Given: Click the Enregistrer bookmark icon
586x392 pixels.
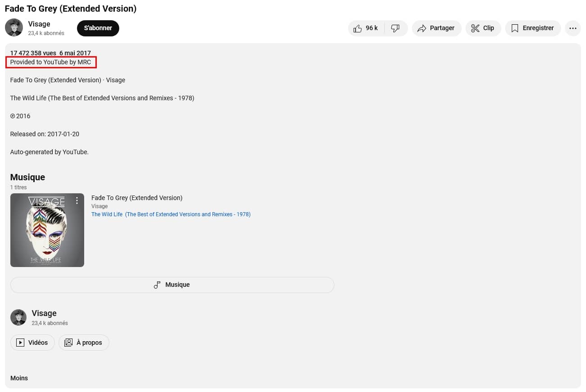Looking at the screenshot, I should point(515,28).
